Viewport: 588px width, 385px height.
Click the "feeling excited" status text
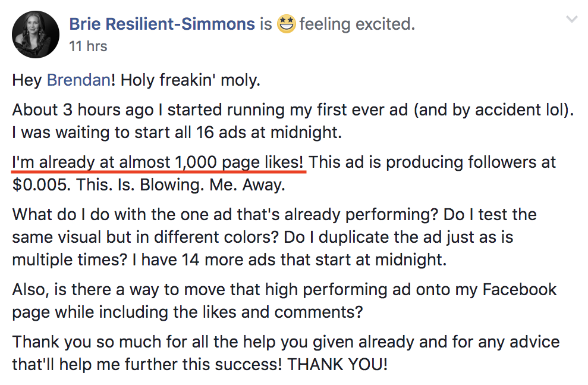coord(357,24)
